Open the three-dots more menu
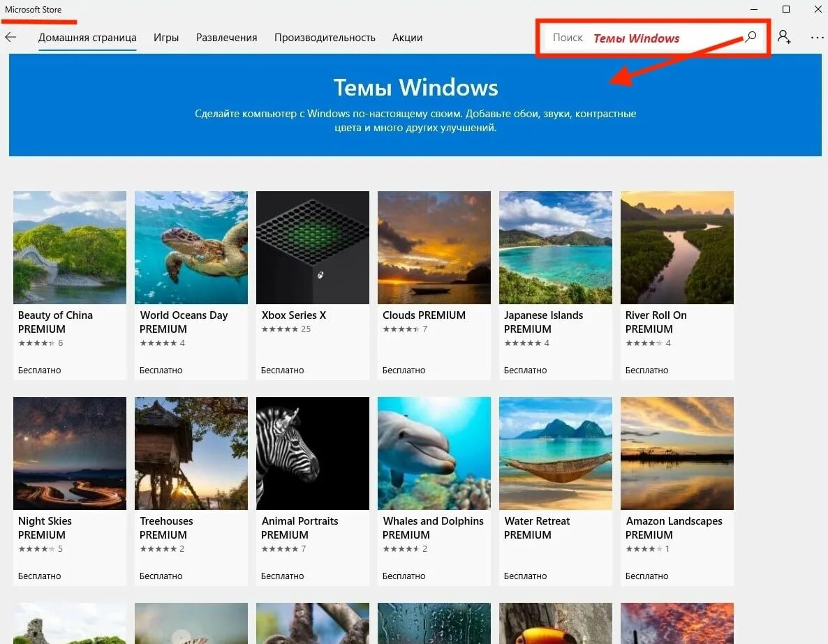The image size is (828, 644). point(817,38)
